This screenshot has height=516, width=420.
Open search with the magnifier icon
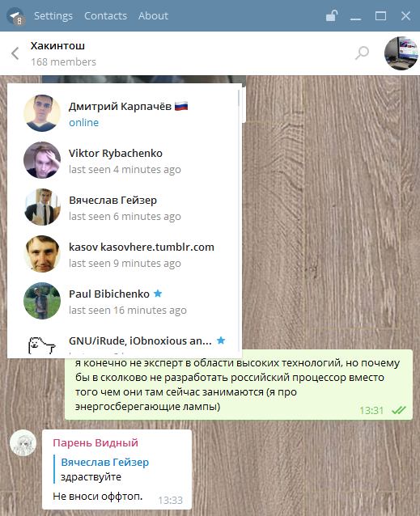362,53
